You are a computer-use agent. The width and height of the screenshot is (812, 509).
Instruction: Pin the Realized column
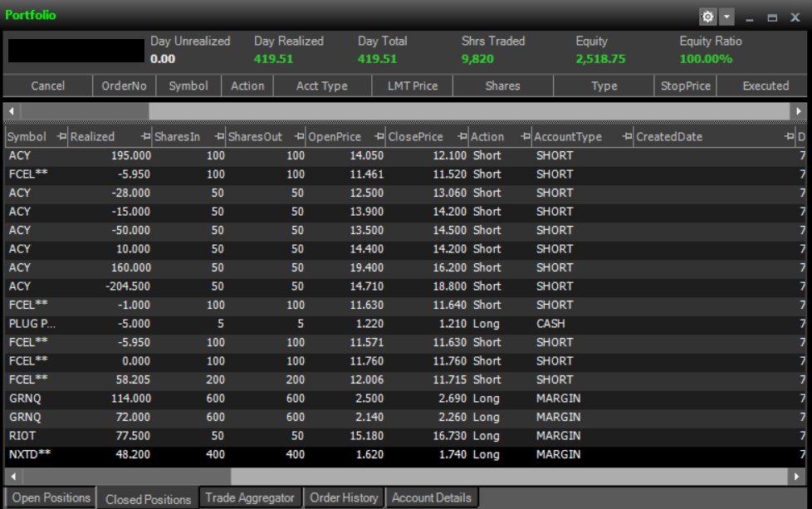coord(145,137)
